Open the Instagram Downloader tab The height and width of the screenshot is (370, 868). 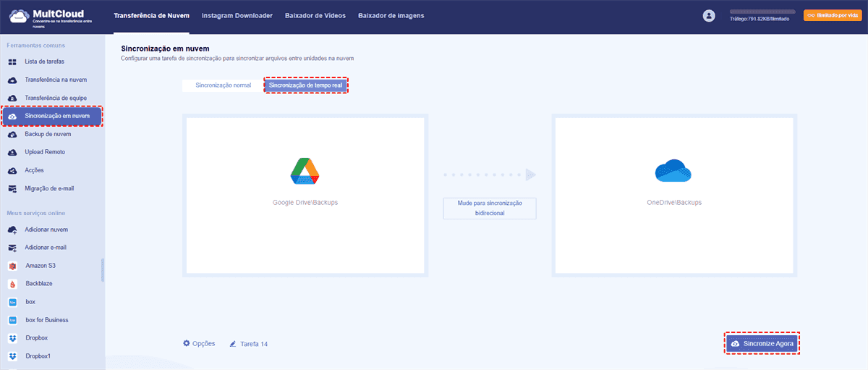tap(237, 15)
